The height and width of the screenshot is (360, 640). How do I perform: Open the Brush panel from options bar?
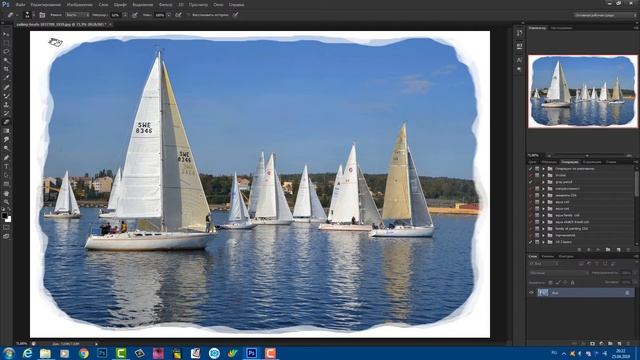(42, 15)
